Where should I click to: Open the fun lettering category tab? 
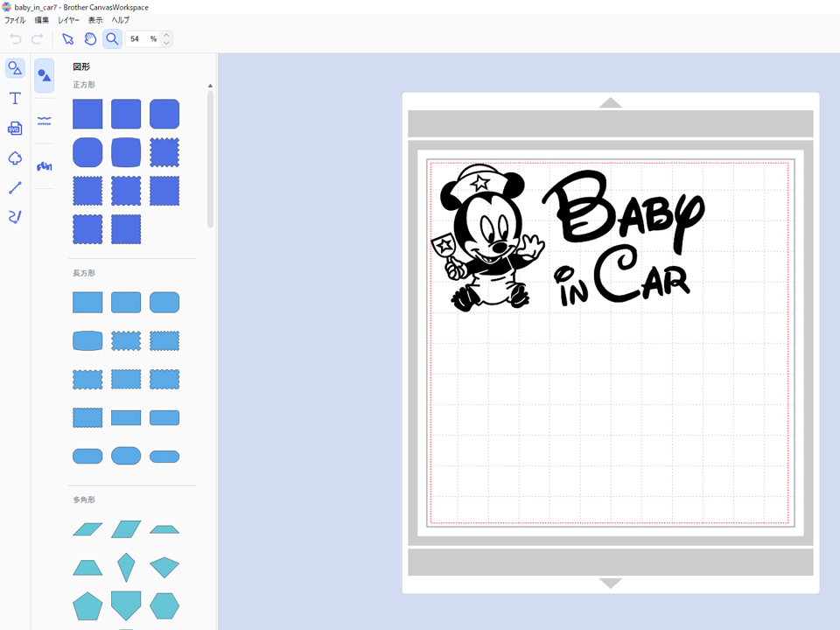pos(45,166)
